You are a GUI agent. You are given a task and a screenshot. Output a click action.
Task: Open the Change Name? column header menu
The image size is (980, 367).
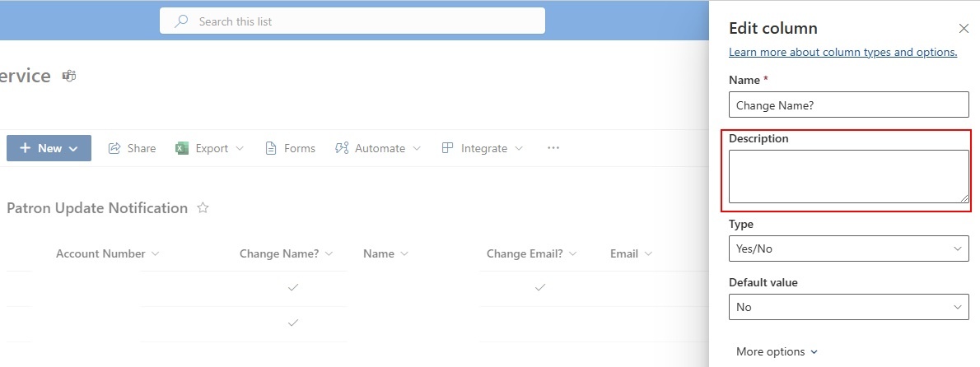(x=287, y=253)
